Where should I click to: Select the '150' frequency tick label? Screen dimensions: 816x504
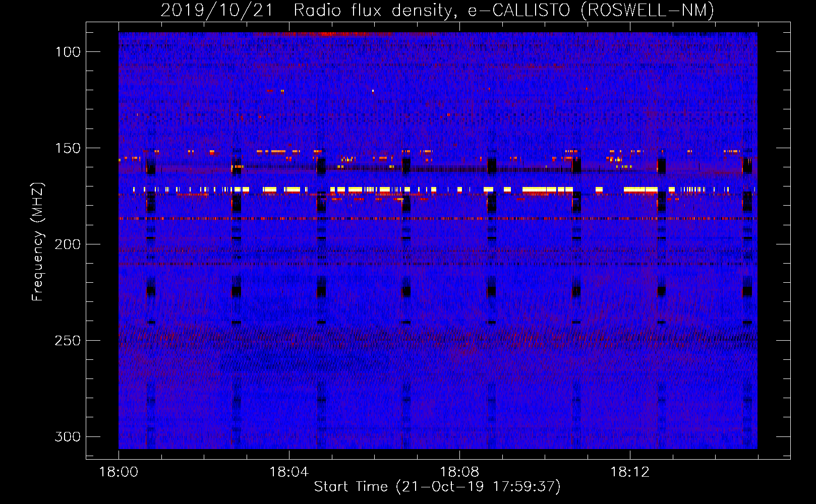(68, 148)
